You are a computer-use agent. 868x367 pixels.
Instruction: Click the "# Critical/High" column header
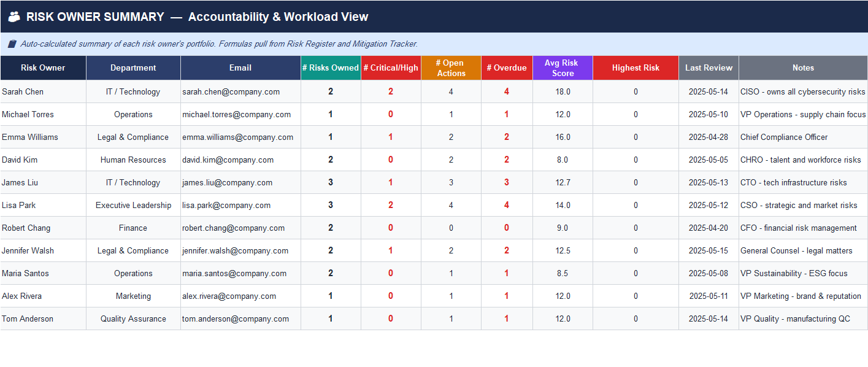(x=391, y=68)
